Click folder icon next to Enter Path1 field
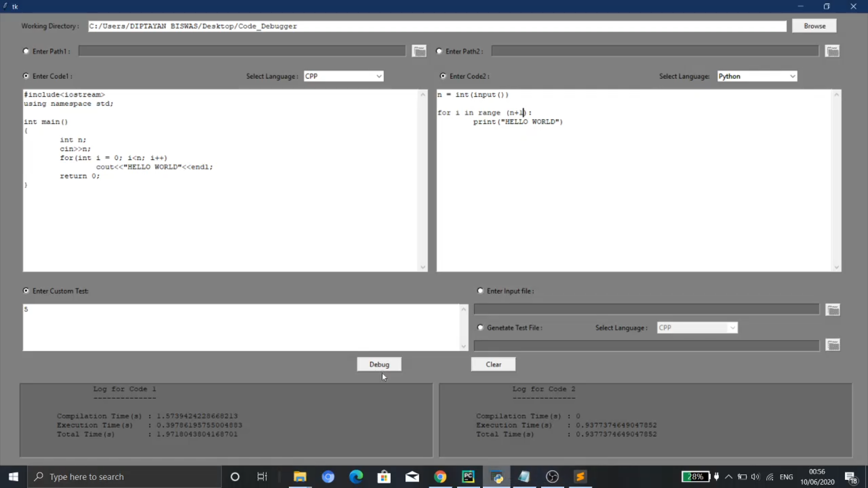Screen dimensions: 868x488 419,51
